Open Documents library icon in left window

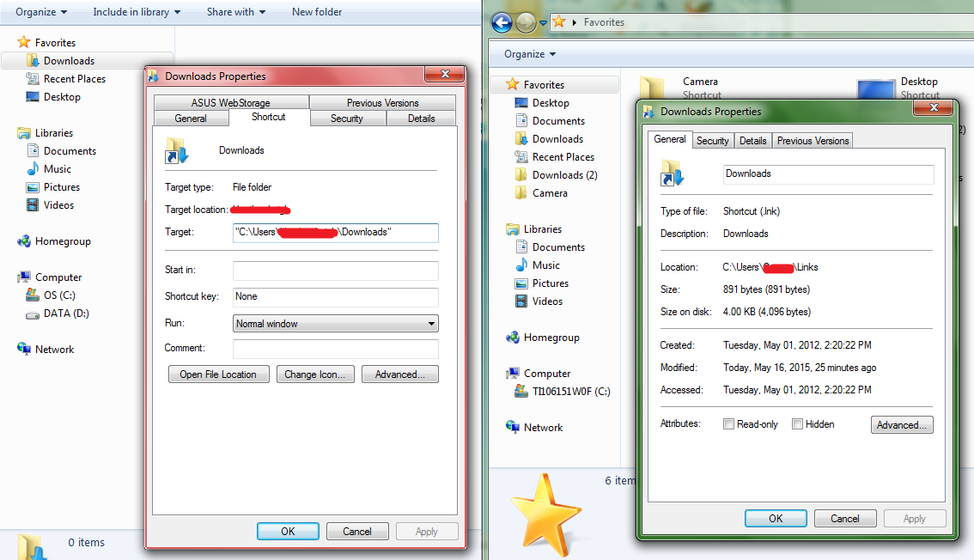click(33, 150)
